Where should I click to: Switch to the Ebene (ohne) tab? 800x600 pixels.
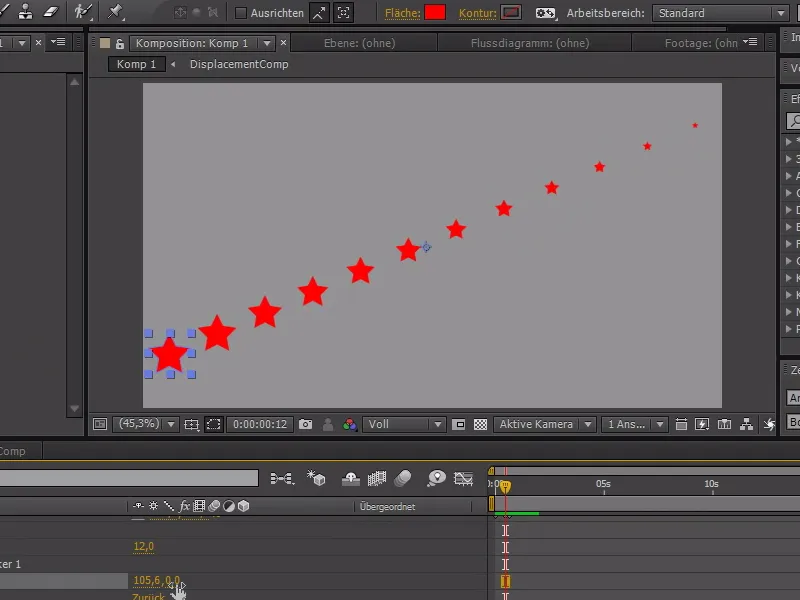pos(360,43)
